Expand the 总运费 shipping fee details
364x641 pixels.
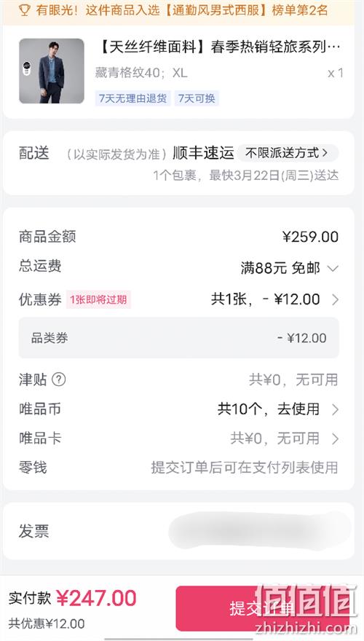click(x=333, y=268)
